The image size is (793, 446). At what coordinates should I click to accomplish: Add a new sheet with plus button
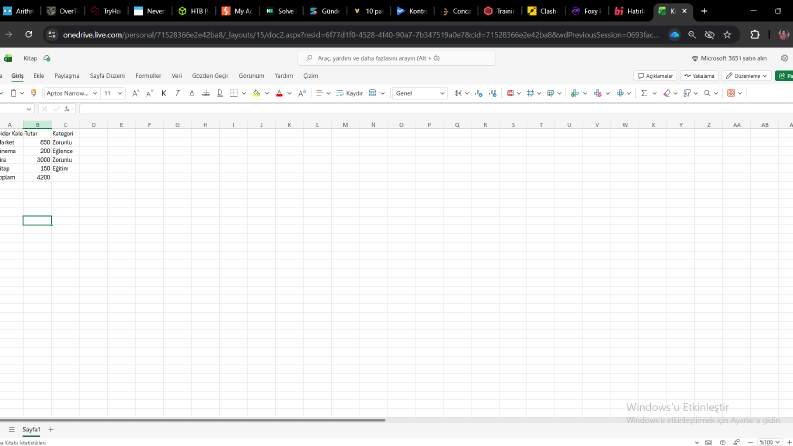point(50,429)
